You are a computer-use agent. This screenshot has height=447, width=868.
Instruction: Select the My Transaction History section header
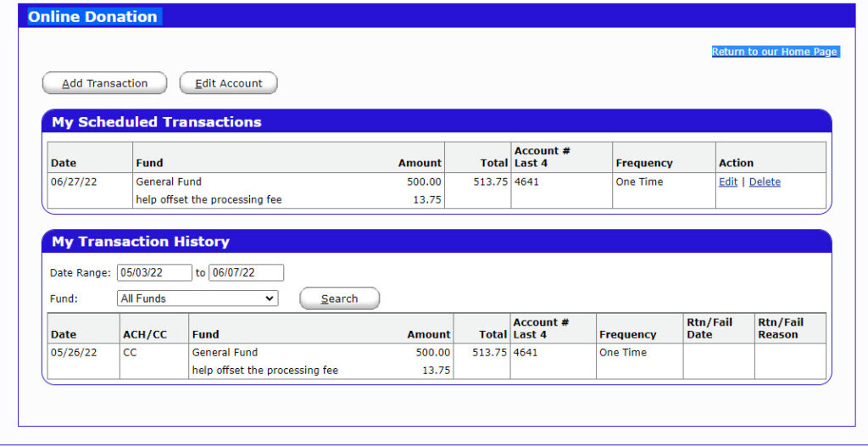coord(141,242)
